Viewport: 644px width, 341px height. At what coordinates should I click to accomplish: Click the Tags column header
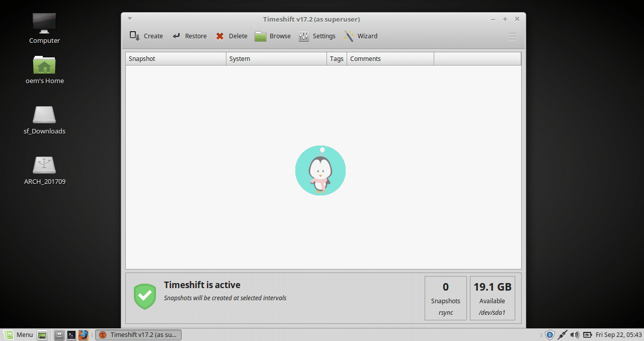(x=336, y=58)
